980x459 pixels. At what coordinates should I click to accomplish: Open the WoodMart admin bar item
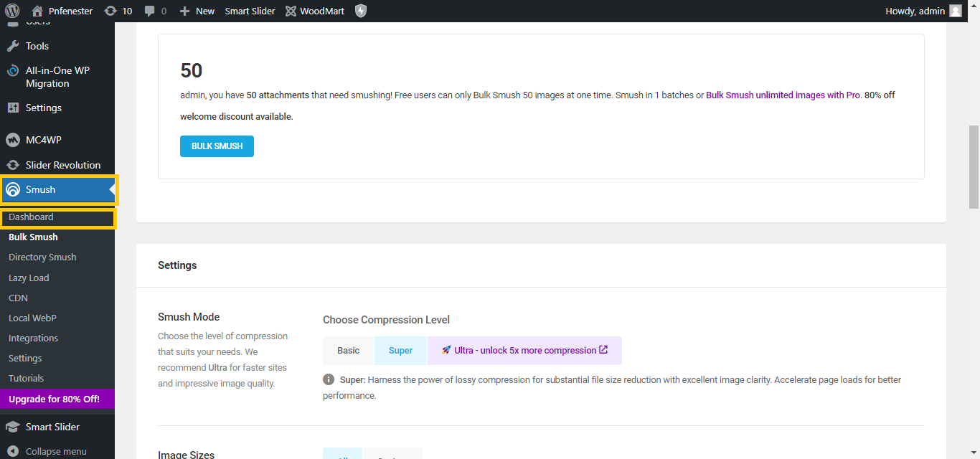(x=314, y=11)
